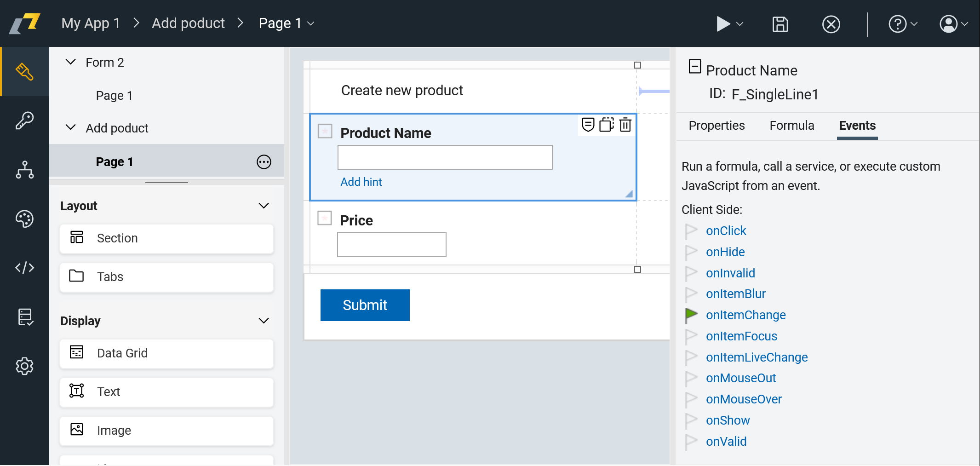980x466 pixels.
Task: Click duplicate icon on Product Name field
Action: point(607,125)
